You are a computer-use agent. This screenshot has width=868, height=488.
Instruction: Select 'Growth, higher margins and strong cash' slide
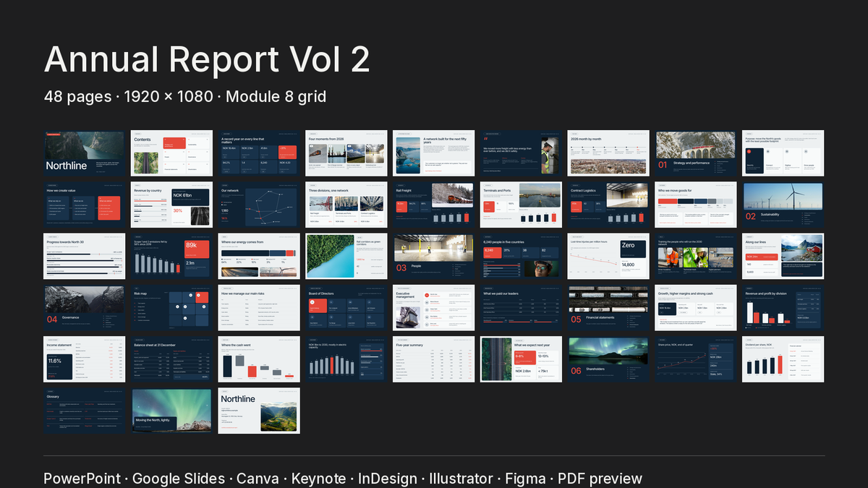tap(697, 307)
